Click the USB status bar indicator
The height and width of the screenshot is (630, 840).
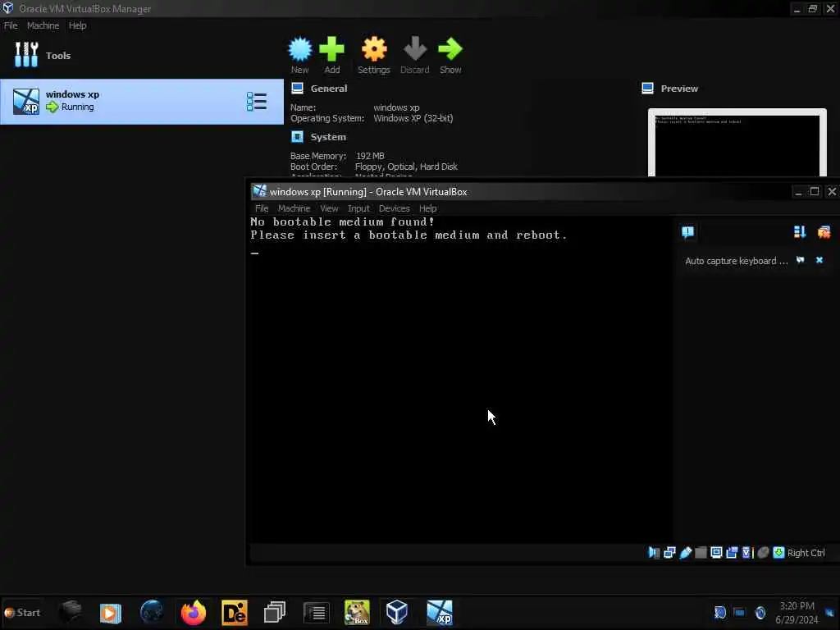click(x=685, y=552)
